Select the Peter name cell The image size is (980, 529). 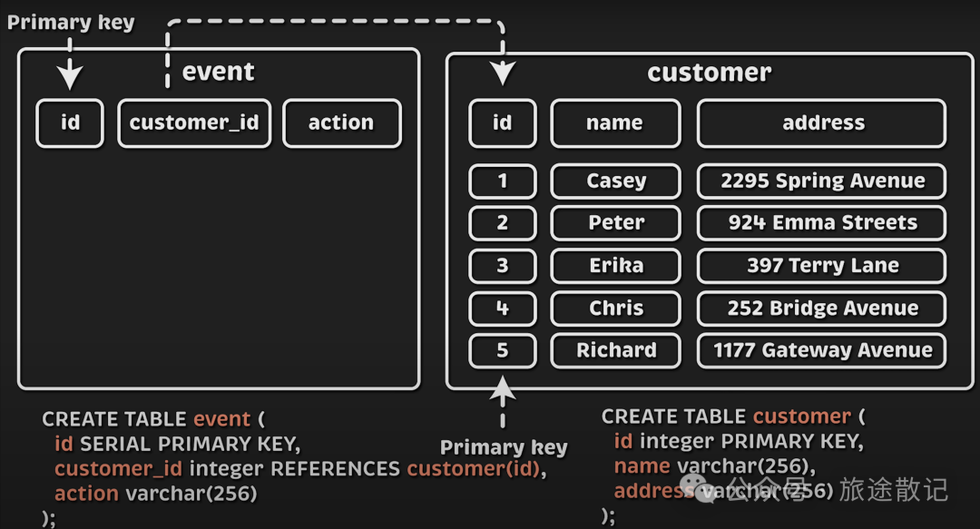615,223
